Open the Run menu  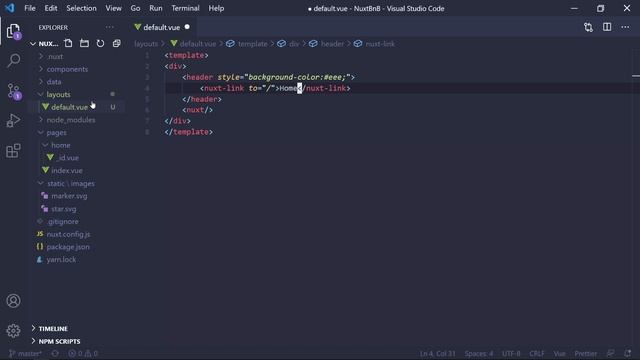156,8
